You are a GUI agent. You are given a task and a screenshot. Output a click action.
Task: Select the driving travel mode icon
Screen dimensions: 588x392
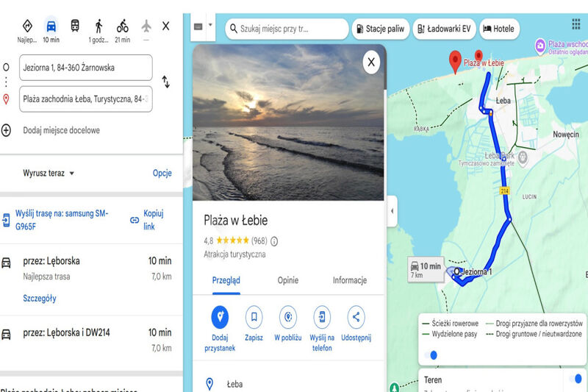[x=51, y=26]
